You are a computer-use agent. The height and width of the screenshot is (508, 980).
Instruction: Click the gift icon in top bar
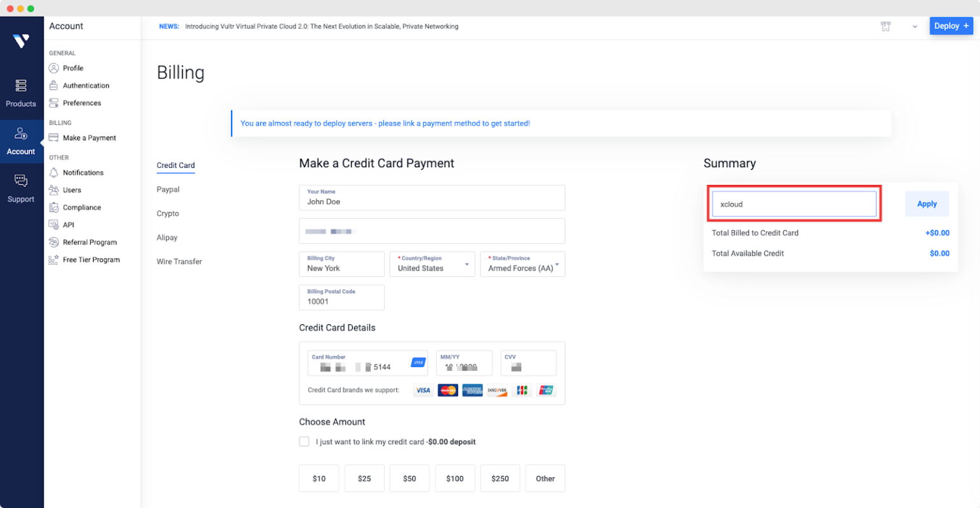886,26
